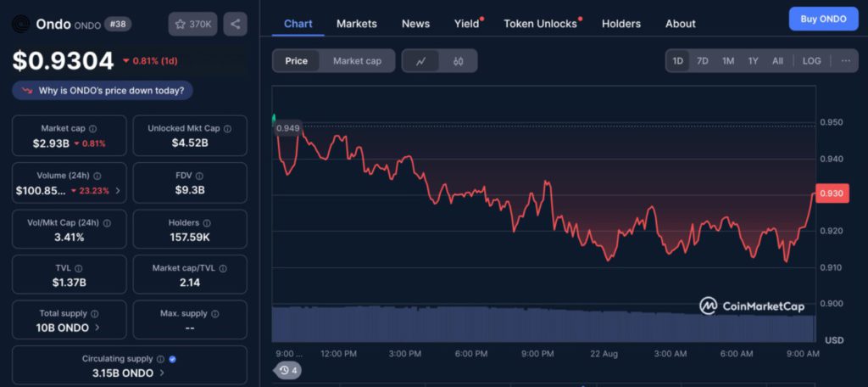Open the Markets tab
The height and width of the screenshot is (387, 868).
tap(356, 24)
